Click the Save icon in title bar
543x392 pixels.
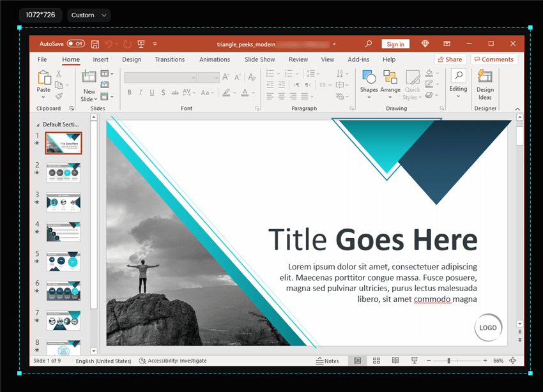pos(95,44)
